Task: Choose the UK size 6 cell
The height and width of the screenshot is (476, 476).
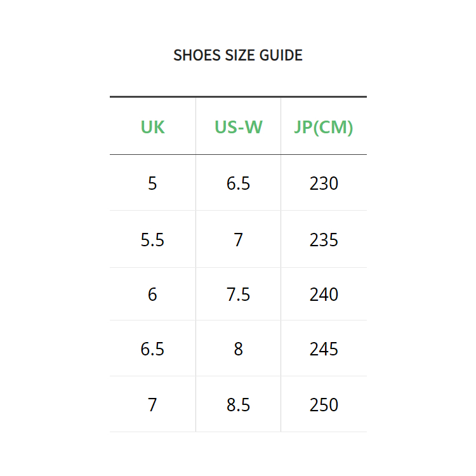Action: tap(152, 294)
